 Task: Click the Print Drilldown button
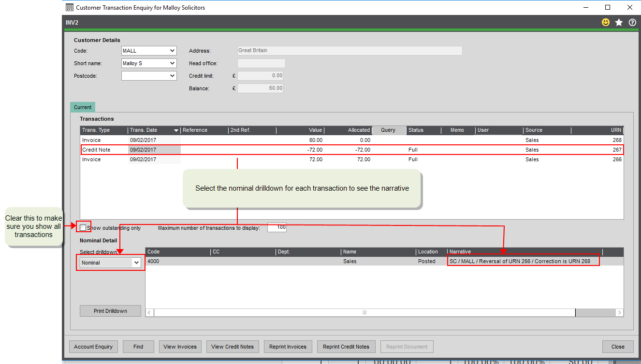coord(110,311)
